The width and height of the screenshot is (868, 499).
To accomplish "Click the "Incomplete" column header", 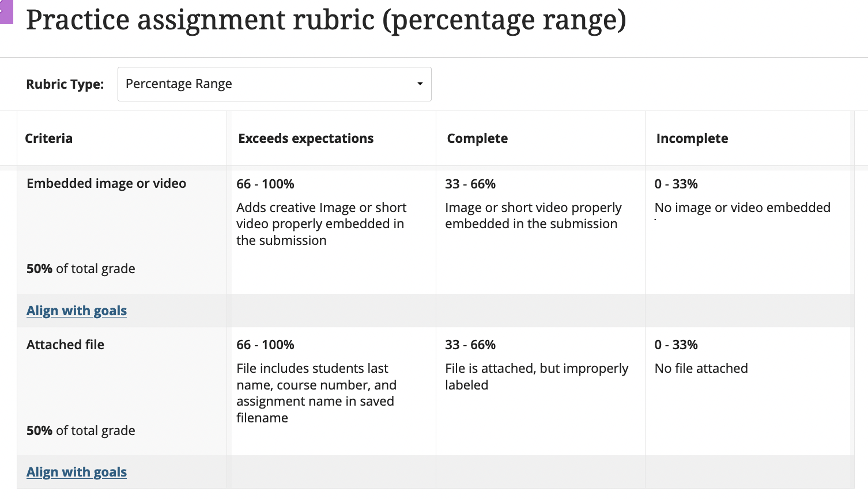I will point(692,138).
